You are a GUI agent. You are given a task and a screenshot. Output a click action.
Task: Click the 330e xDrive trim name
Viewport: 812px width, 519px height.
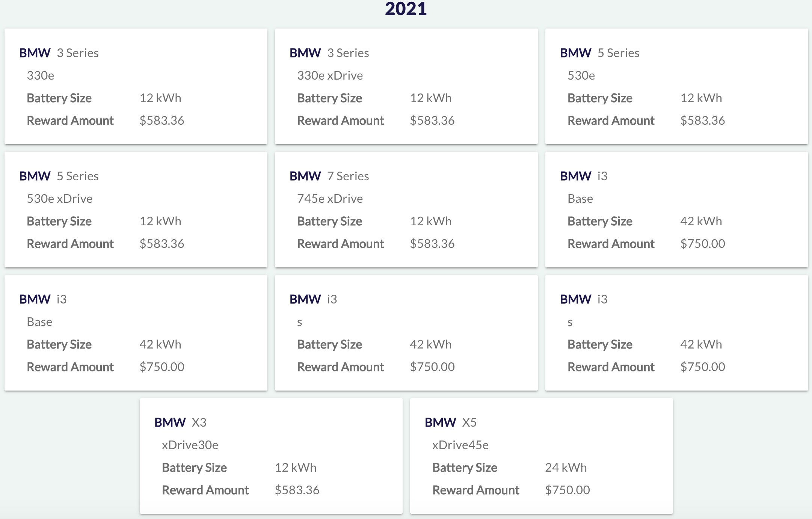coord(330,75)
